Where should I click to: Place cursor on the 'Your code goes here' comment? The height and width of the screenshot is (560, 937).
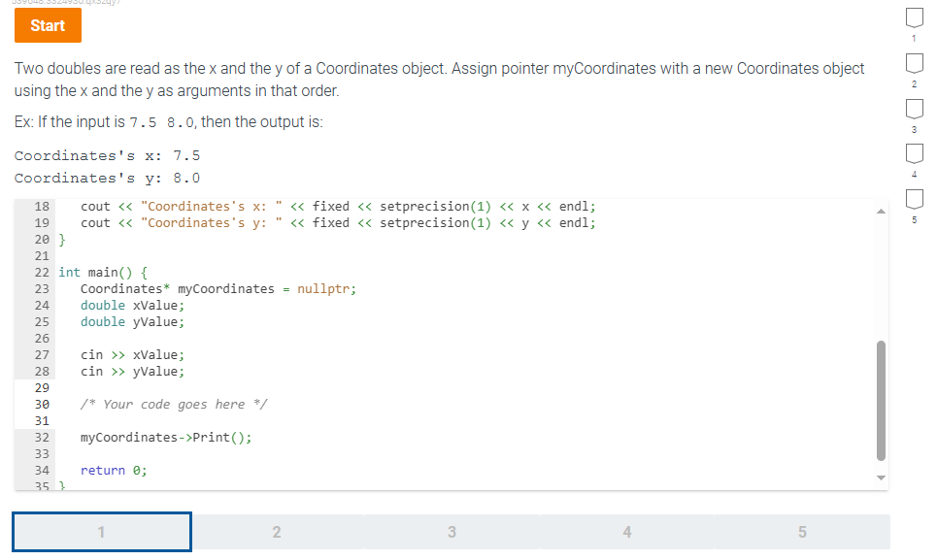pyautogui.click(x=175, y=404)
